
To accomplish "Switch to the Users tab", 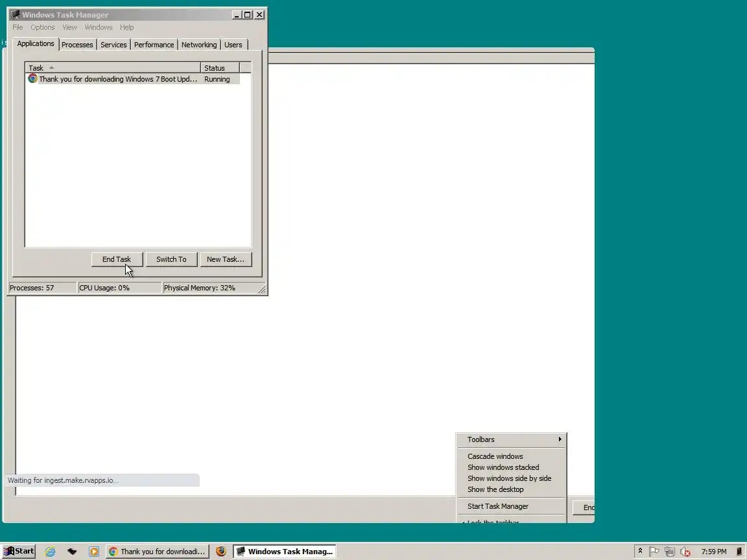I will (233, 45).
